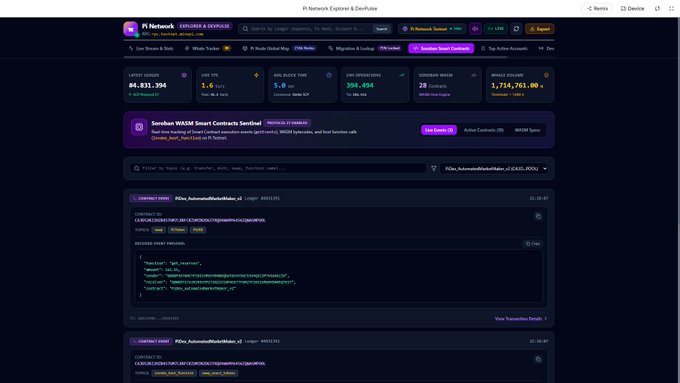This screenshot has height=383, width=680.
Task: Open the Device preview option
Action: [632, 8]
